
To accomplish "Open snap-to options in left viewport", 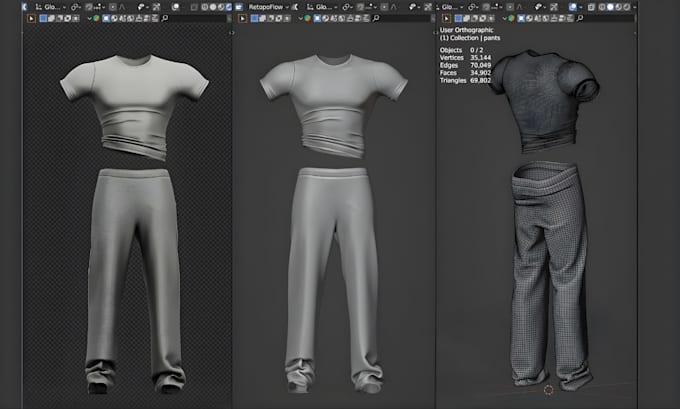I will pyautogui.click(x=99, y=7).
